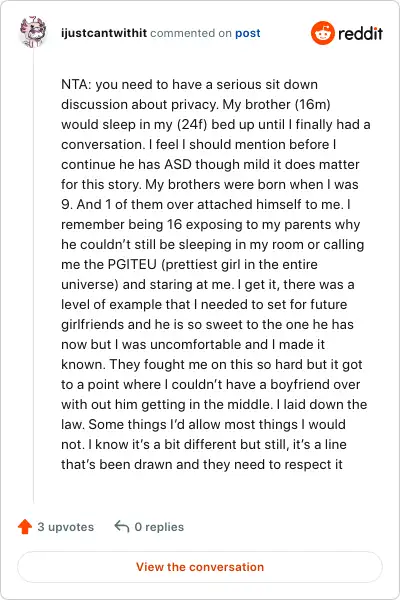Click the "0 replies" count label

(x=159, y=527)
